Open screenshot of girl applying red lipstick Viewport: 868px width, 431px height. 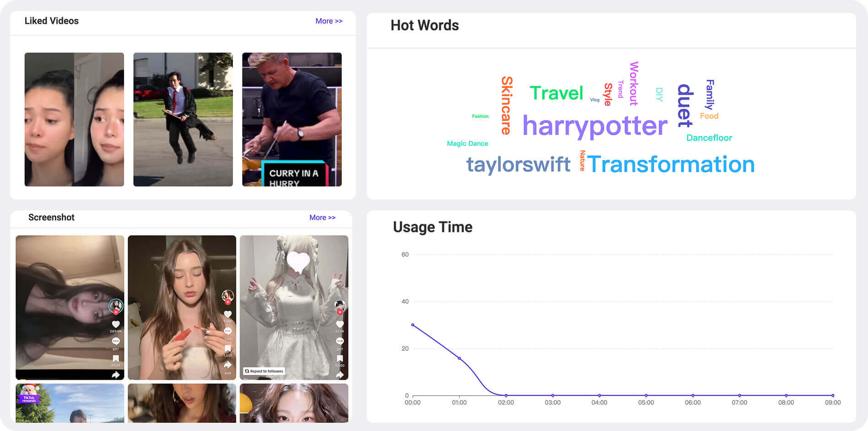click(182, 307)
